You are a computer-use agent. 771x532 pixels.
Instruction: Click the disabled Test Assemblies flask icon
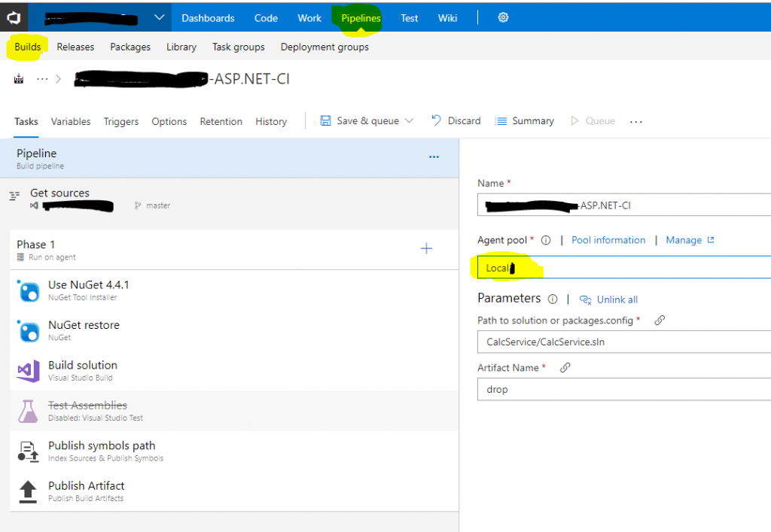(x=28, y=411)
